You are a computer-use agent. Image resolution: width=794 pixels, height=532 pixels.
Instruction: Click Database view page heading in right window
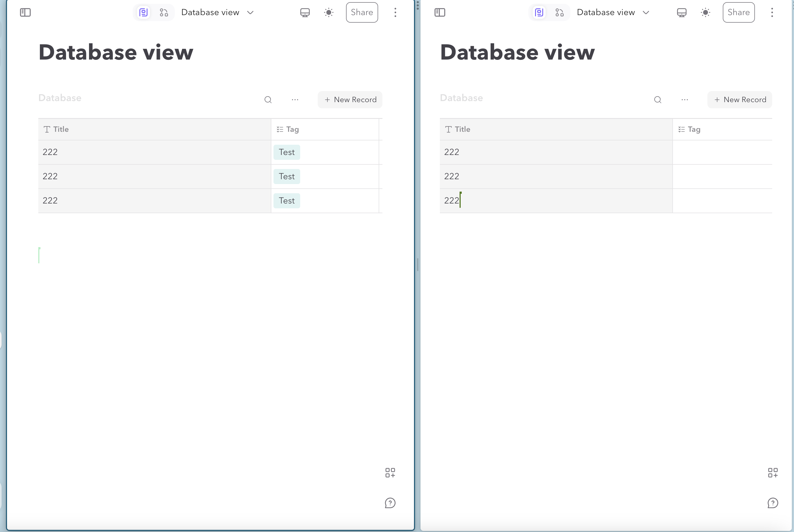(517, 52)
